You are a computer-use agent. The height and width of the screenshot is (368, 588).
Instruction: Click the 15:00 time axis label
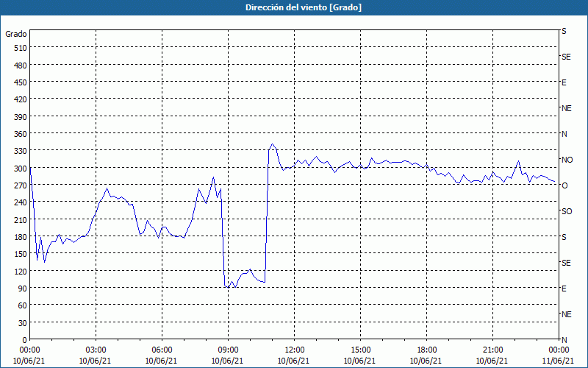[360, 350]
